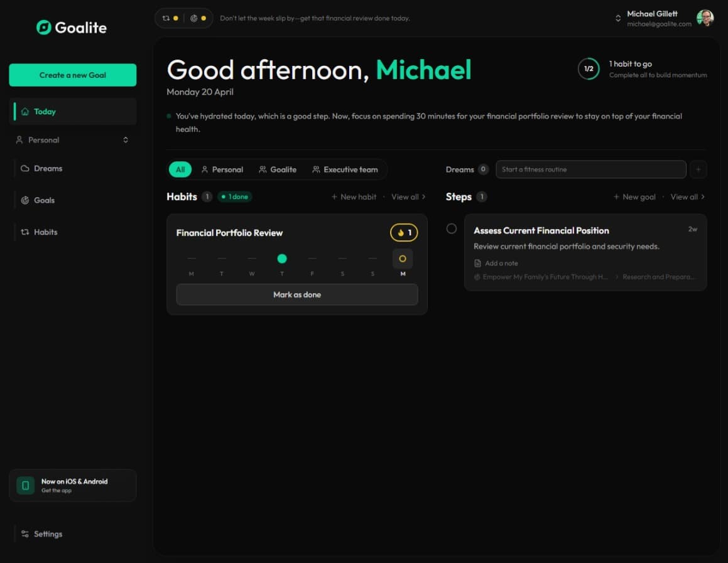Click the Goalite logo
This screenshot has height=563, width=728.
pos(71,28)
